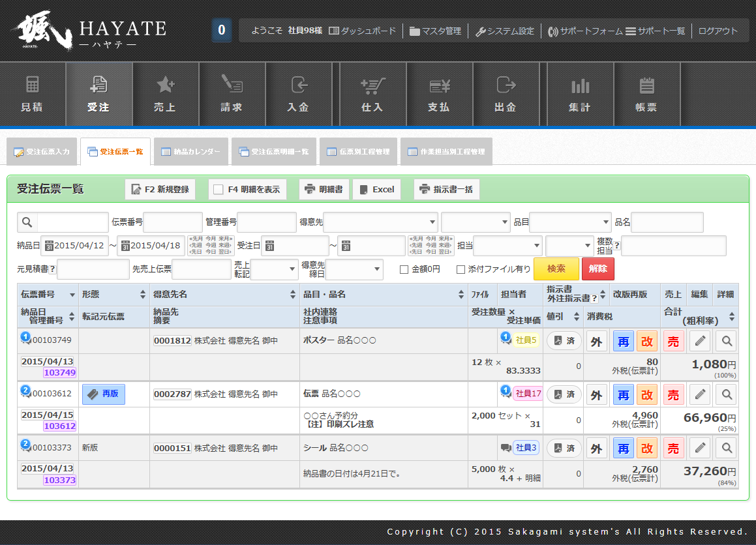Click the pencil edit icon for order 00103749
Viewport: 756px width, 545px height.
coord(699,341)
